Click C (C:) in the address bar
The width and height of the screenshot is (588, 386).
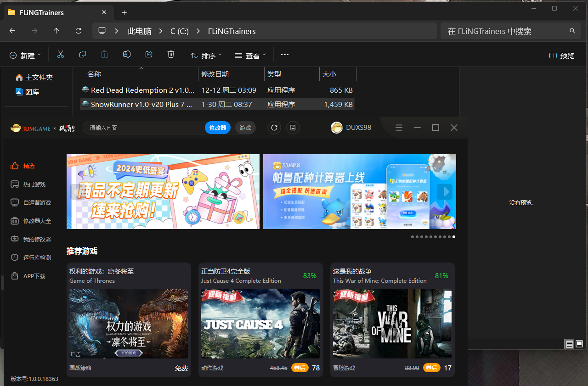[180, 31]
